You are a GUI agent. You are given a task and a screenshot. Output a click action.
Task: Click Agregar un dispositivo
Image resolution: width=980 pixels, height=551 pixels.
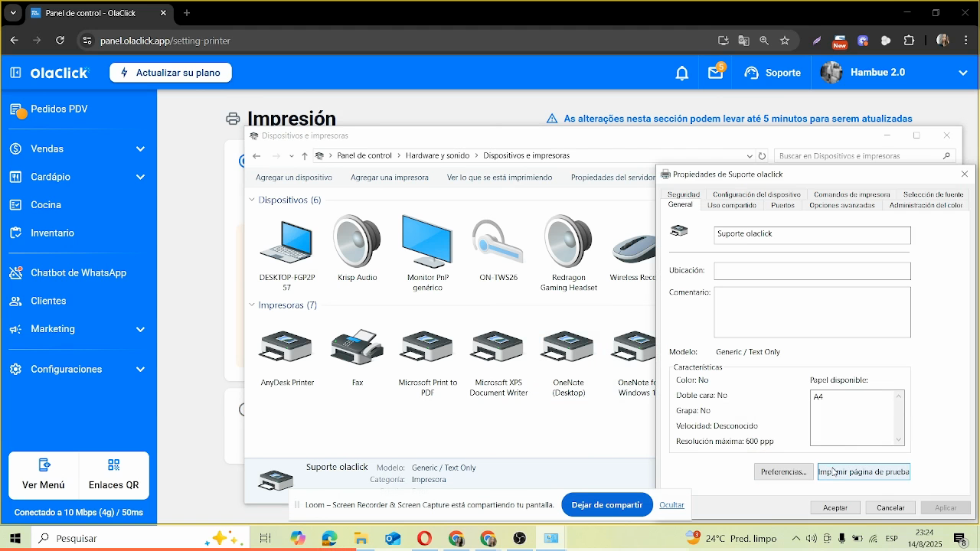pos(294,178)
